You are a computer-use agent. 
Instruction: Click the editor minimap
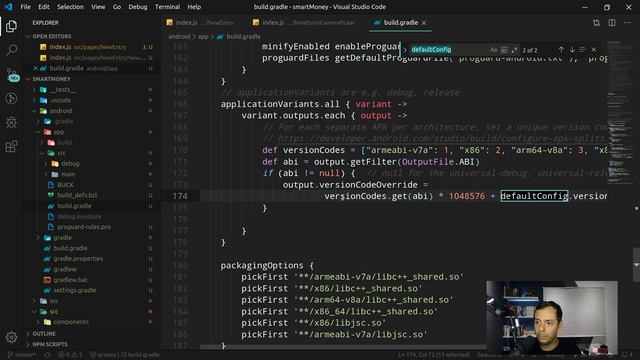pos(620,112)
